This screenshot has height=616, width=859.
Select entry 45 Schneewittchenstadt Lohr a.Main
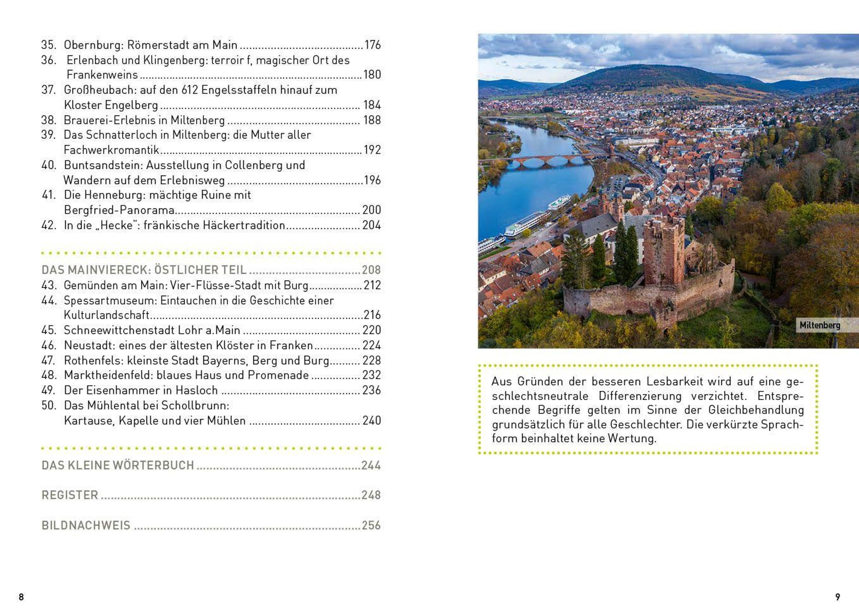coord(151,330)
